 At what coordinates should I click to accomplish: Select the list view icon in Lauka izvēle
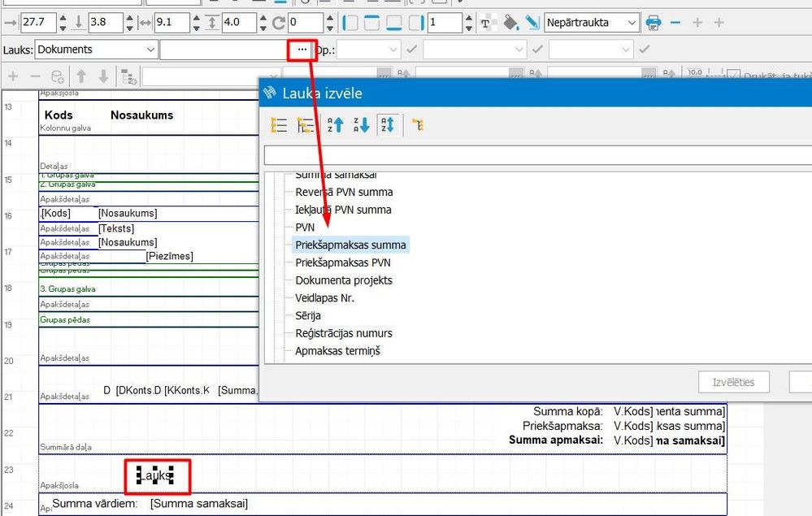279,124
